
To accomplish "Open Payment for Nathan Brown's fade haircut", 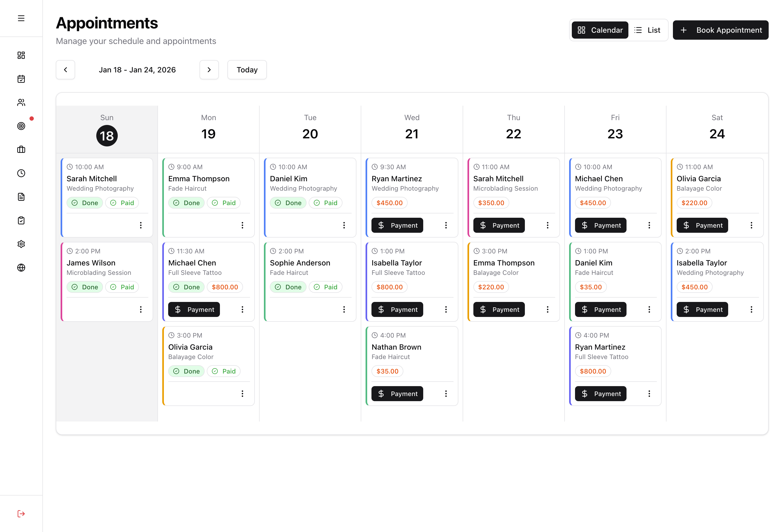I will [397, 394].
